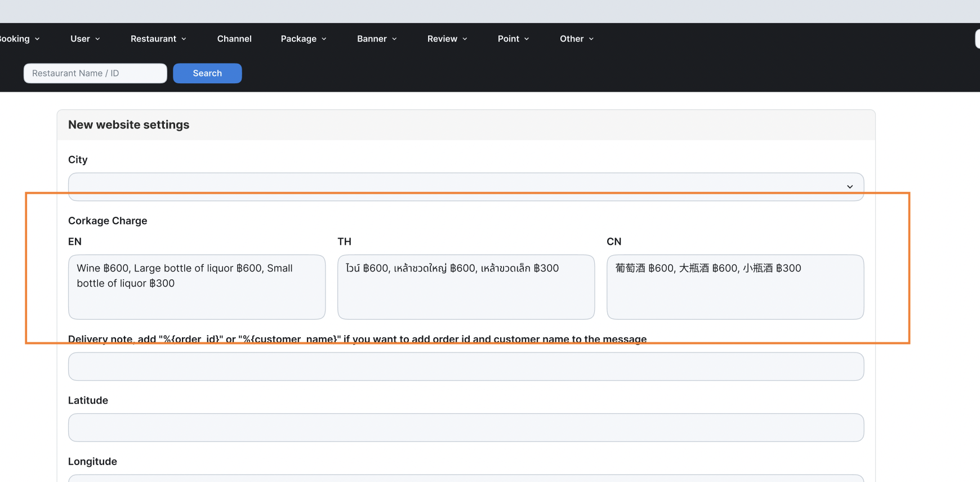
Task: Click the arrow icon beside Package
Action: click(324, 39)
